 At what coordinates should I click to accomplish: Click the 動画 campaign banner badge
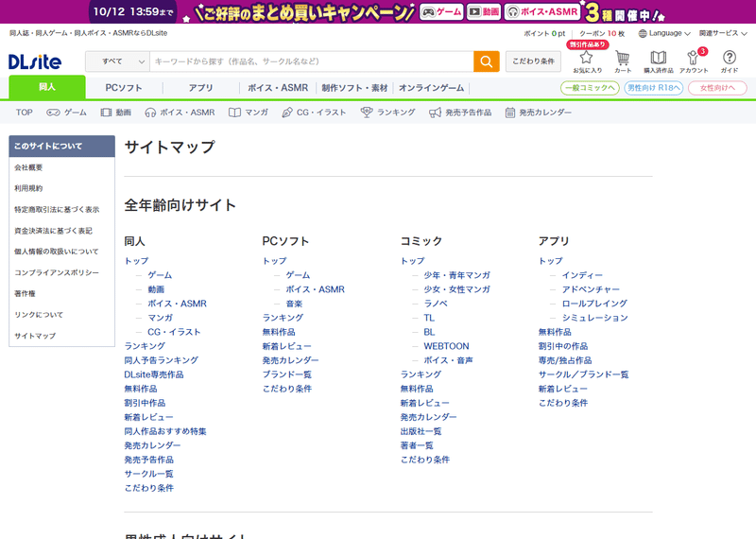coord(484,11)
